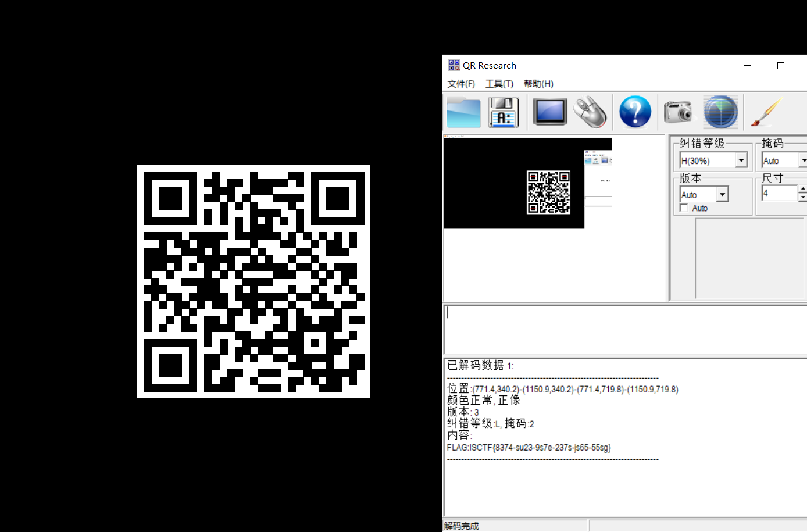Open the 工具(T) menu
The width and height of the screenshot is (807, 532).
point(499,84)
